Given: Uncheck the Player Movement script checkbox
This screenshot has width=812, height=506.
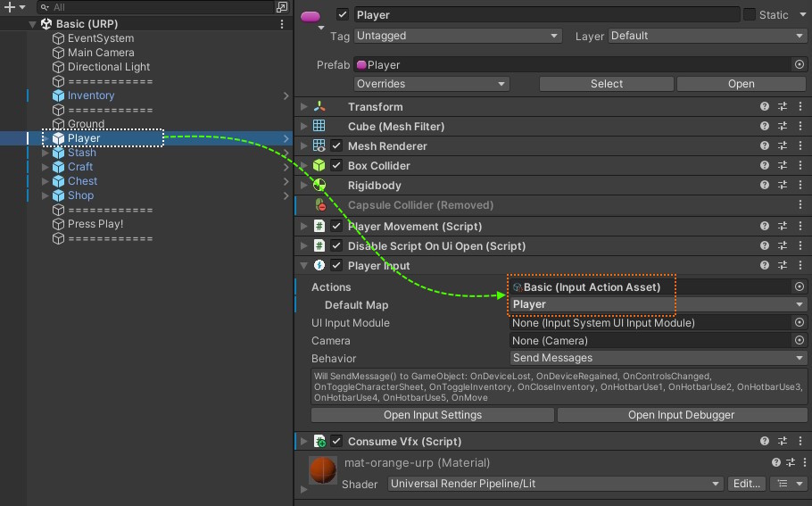Looking at the screenshot, I should click(x=336, y=227).
